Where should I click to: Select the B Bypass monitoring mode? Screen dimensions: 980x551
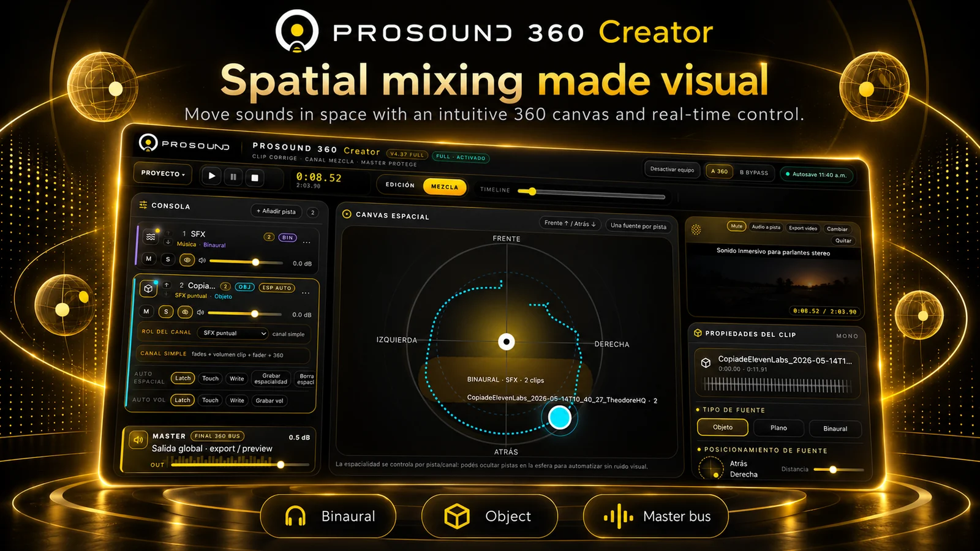point(754,173)
